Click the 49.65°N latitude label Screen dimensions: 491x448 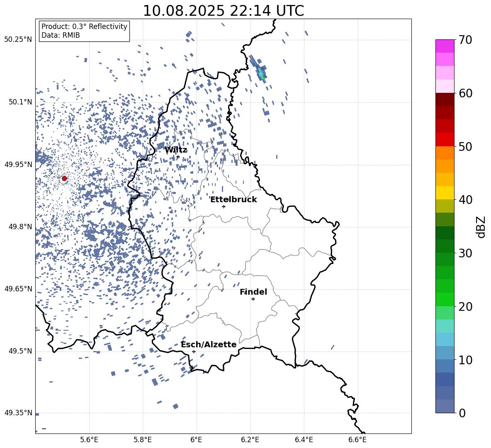(18, 288)
